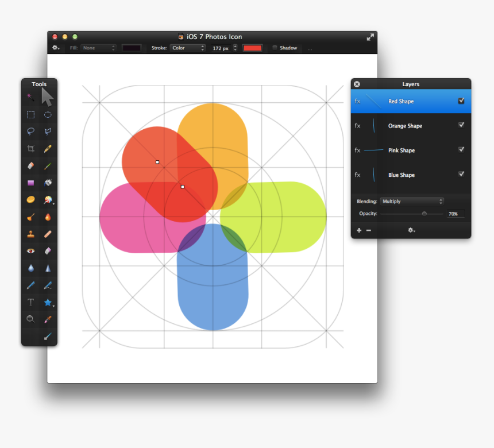Pick the Eyedropper tool

[x=48, y=319]
